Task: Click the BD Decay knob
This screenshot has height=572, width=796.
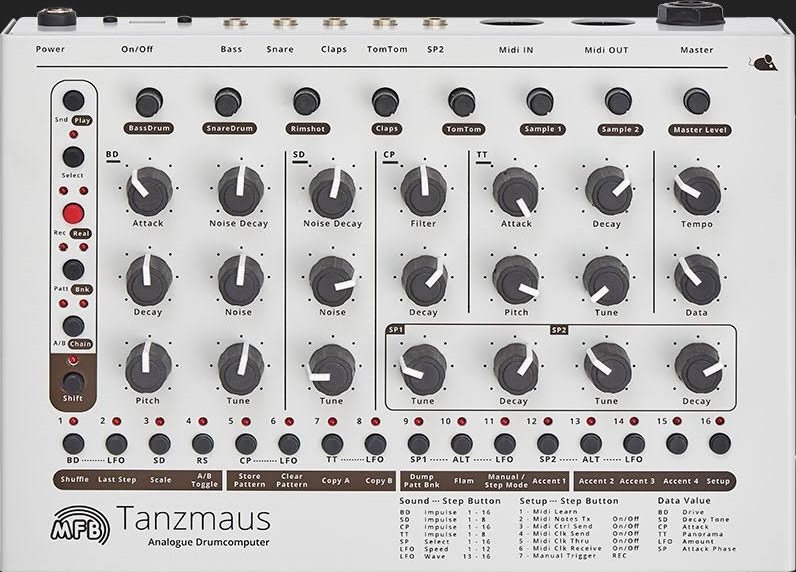Action: [149, 280]
